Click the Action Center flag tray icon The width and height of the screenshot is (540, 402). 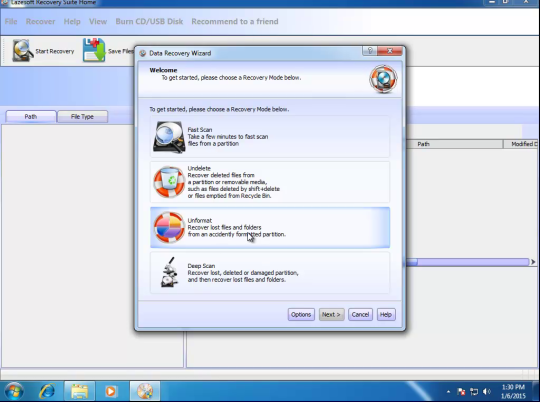click(461, 392)
